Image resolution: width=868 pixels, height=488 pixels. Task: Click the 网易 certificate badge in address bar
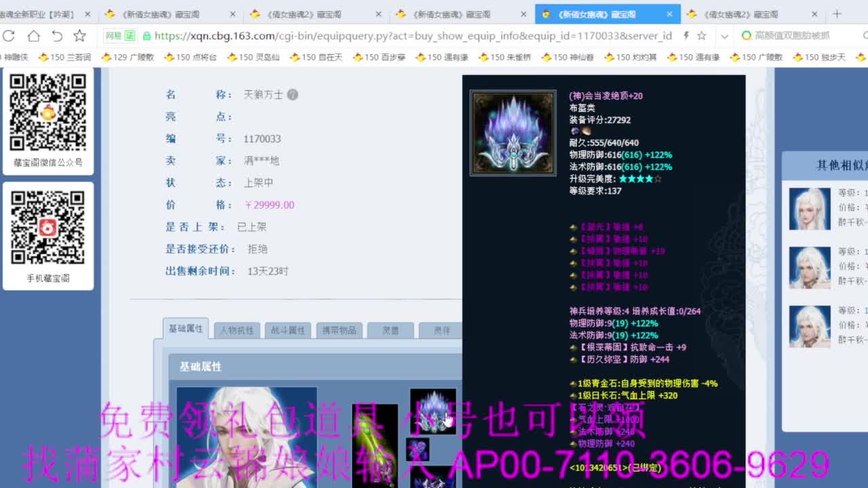tap(120, 36)
